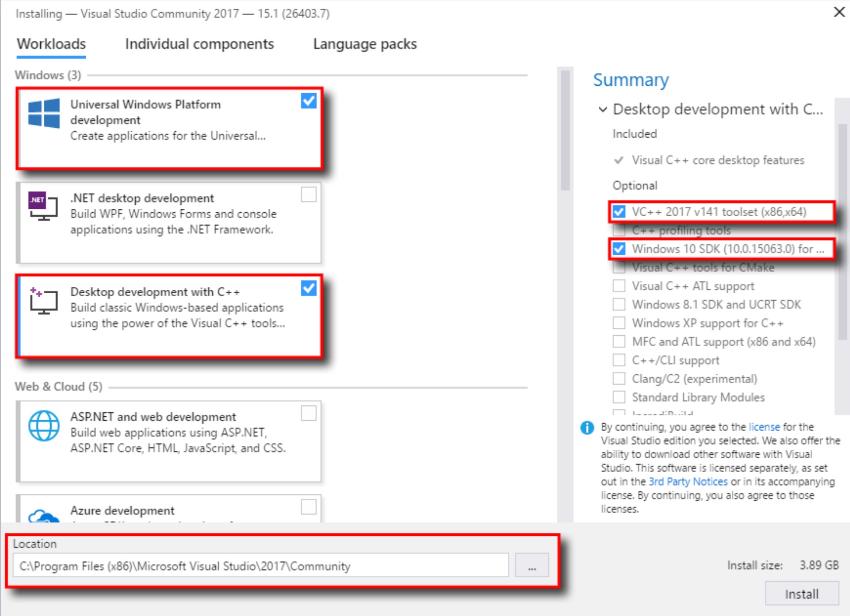Uncheck Universal Windows Platform development workload
Image resolution: width=850 pixels, height=616 pixels.
click(308, 101)
